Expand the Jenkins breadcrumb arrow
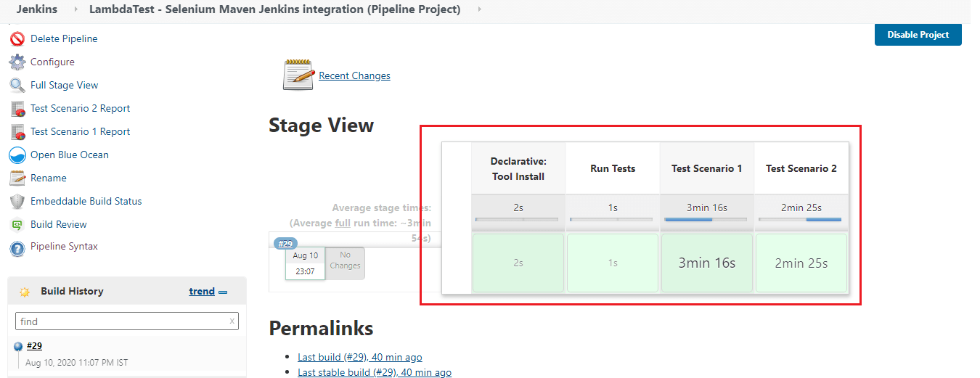This screenshot has width=980, height=378. [x=75, y=9]
